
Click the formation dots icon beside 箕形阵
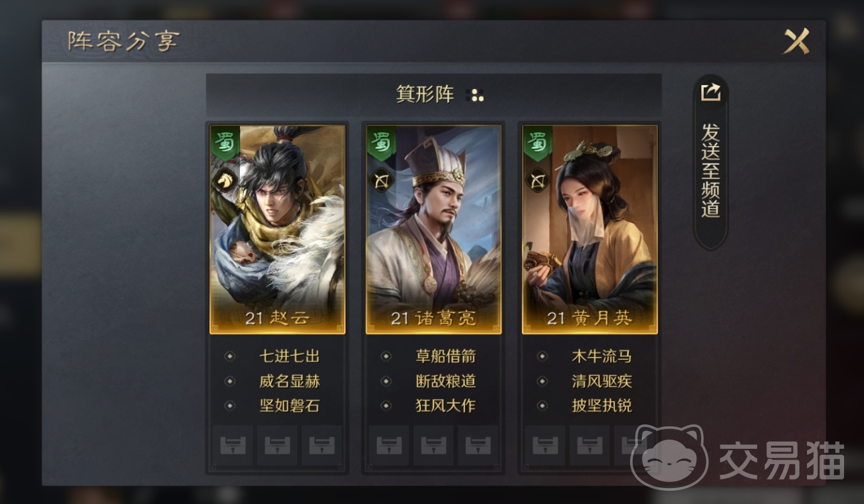[477, 95]
